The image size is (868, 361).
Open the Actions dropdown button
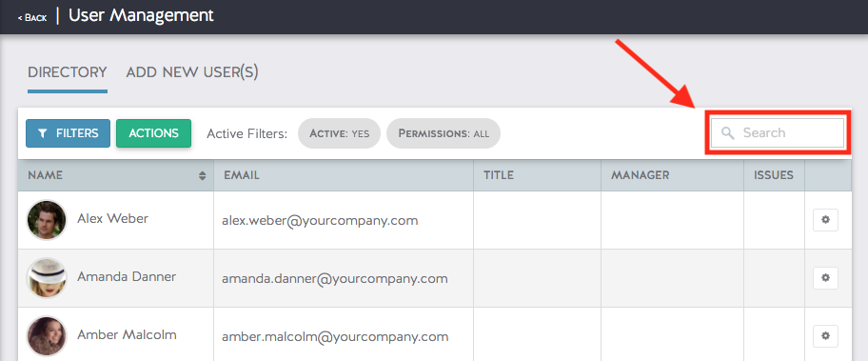(153, 133)
